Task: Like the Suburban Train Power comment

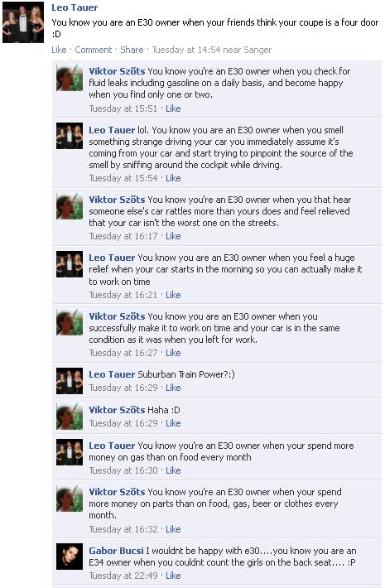Action: (x=173, y=388)
